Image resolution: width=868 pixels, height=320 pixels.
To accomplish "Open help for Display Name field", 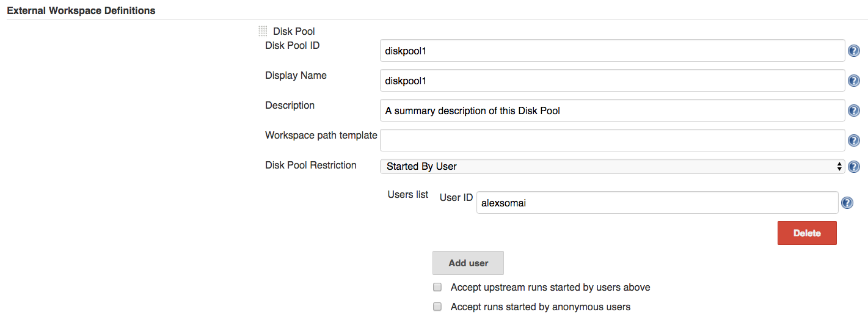I will click(x=854, y=81).
